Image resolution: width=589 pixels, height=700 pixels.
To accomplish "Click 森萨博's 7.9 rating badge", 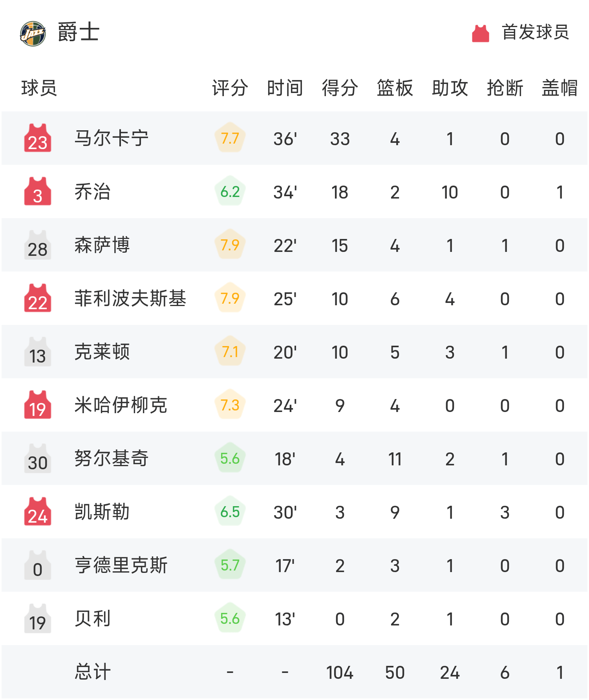I will [x=230, y=245].
